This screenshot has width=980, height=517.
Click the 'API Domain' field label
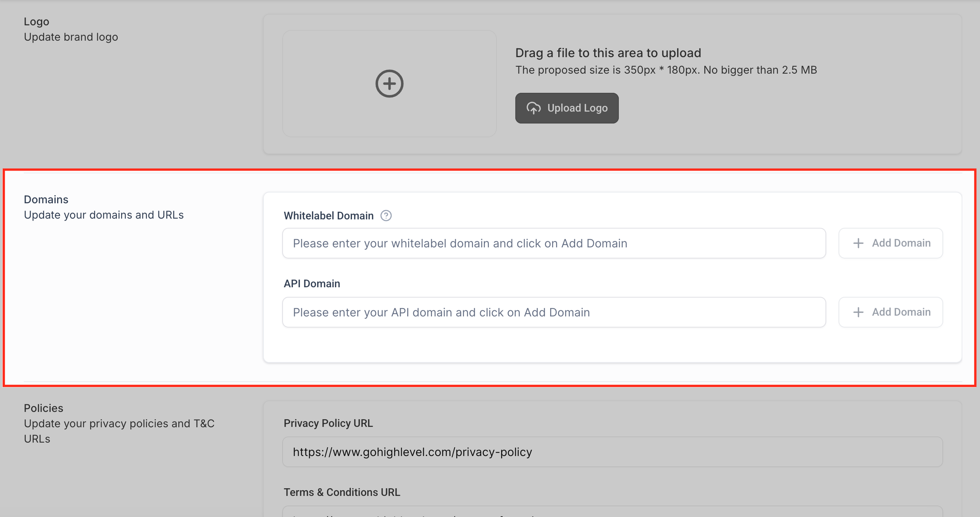[312, 284]
